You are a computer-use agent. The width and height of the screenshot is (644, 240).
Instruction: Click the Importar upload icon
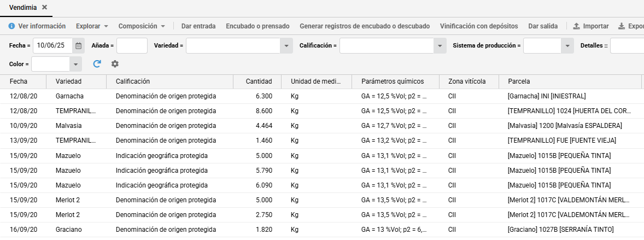tap(577, 26)
